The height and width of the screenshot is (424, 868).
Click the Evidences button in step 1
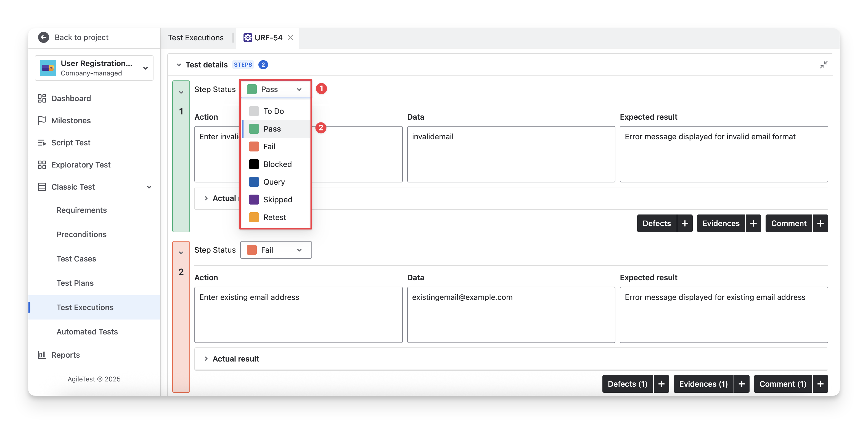[721, 223]
